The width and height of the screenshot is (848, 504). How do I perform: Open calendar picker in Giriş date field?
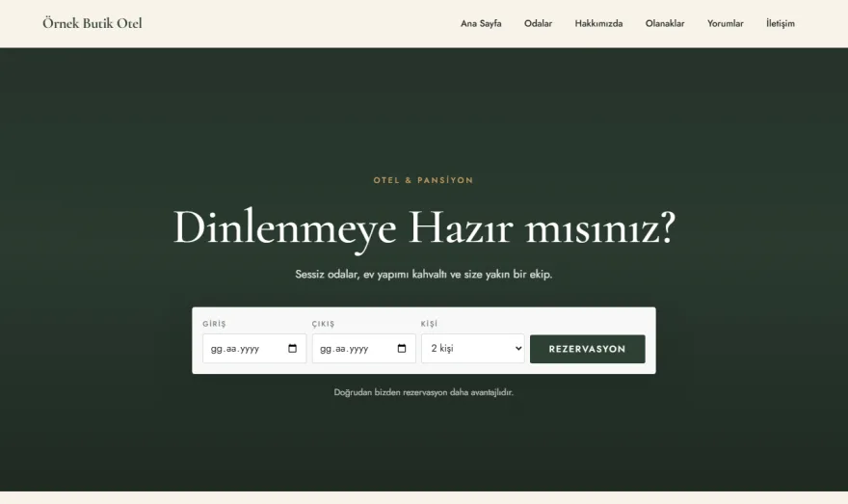293,348
